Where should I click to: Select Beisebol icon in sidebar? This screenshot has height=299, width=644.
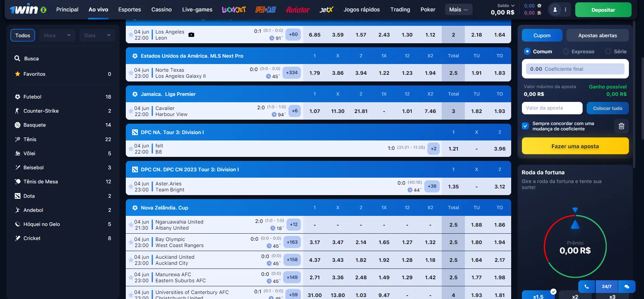17,167
